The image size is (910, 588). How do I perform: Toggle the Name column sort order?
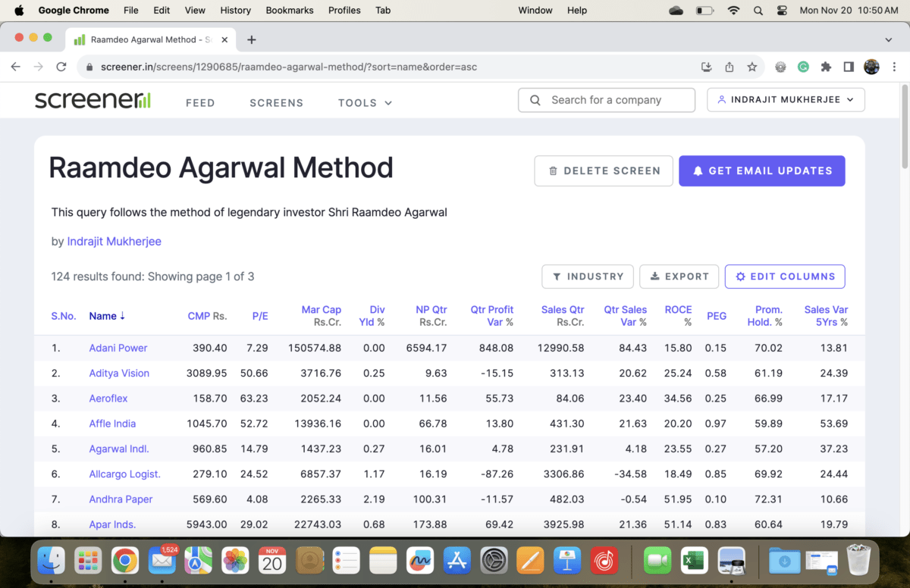[x=106, y=316]
